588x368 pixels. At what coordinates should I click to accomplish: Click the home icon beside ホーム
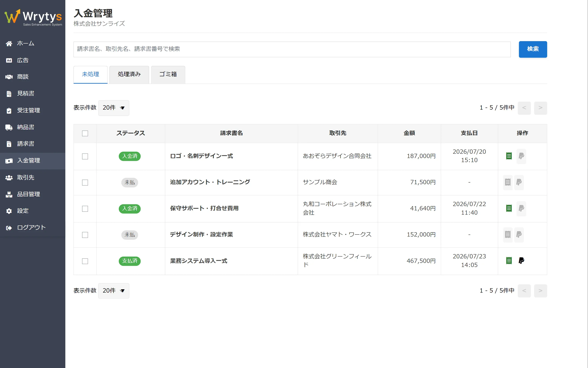point(9,44)
